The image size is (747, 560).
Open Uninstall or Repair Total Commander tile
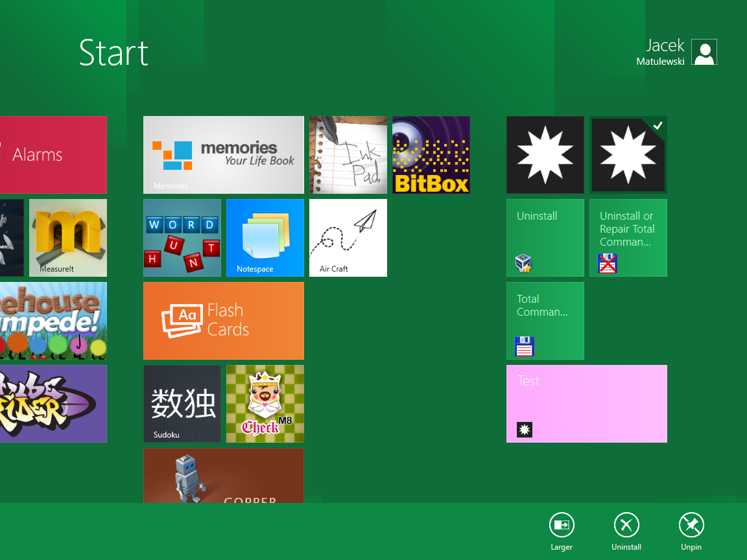(628, 238)
